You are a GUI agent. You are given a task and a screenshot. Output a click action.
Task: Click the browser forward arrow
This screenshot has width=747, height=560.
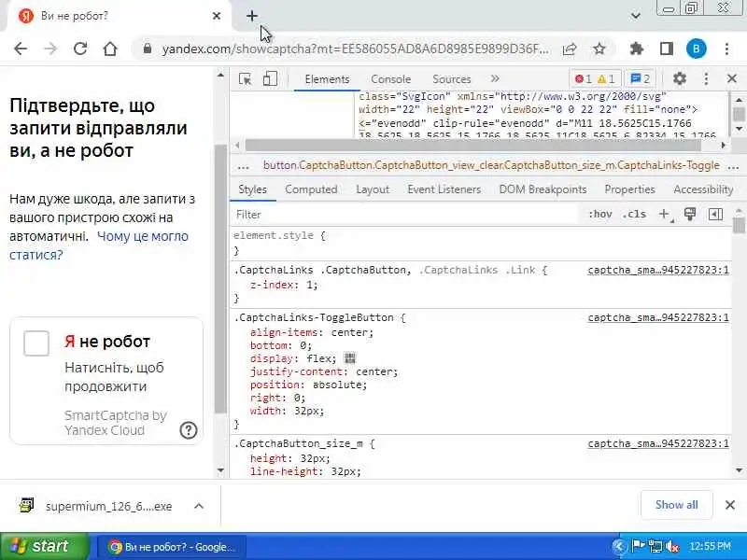click(50, 49)
